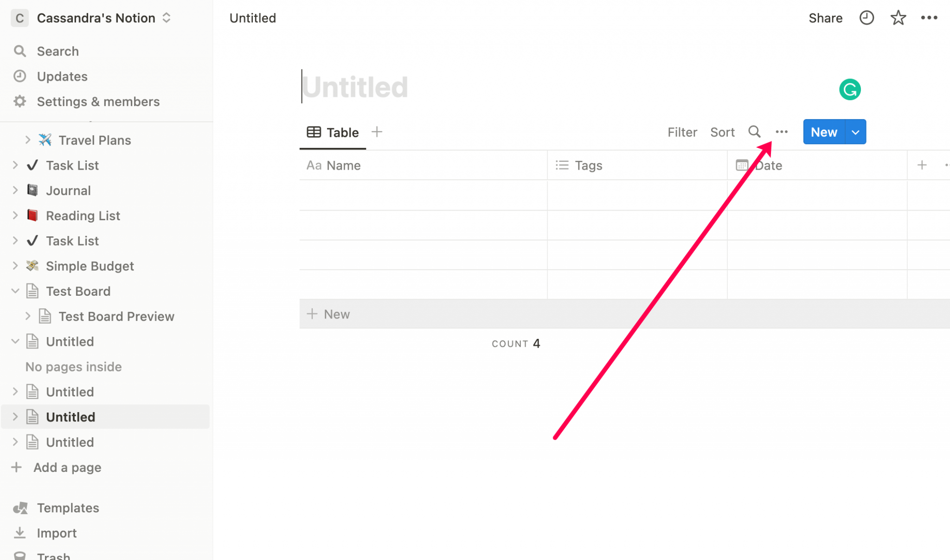Viewport: 950px width, 560px height.
Task: Open Search from the sidebar
Action: (58, 51)
